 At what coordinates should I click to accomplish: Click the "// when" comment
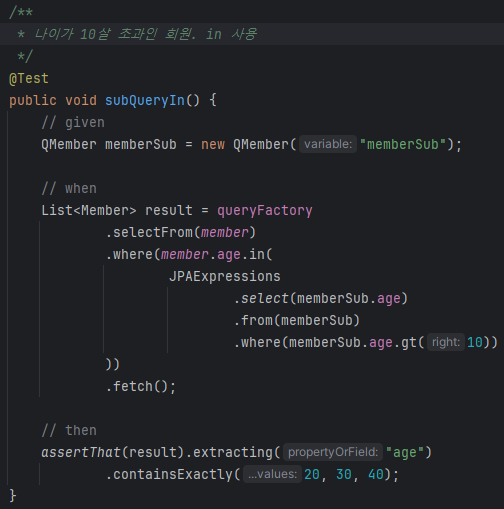[x=69, y=189]
